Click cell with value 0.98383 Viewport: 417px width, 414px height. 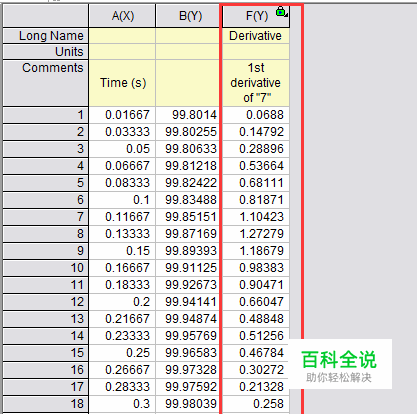pyautogui.click(x=256, y=268)
